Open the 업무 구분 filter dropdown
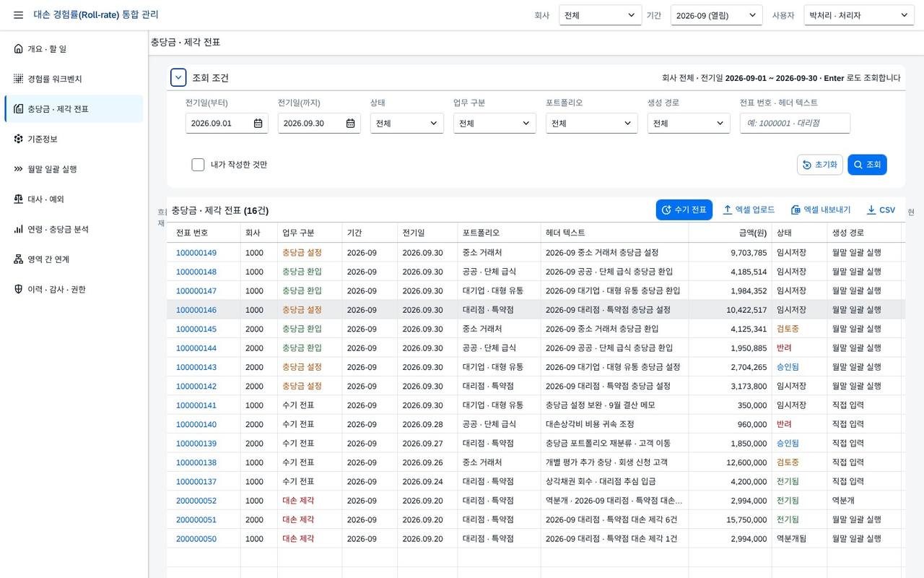This screenshot has height=578, width=924. (494, 124)
